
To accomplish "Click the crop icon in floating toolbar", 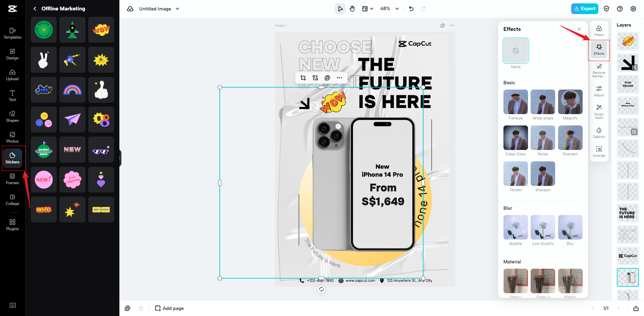I will (x=303, y=78).
